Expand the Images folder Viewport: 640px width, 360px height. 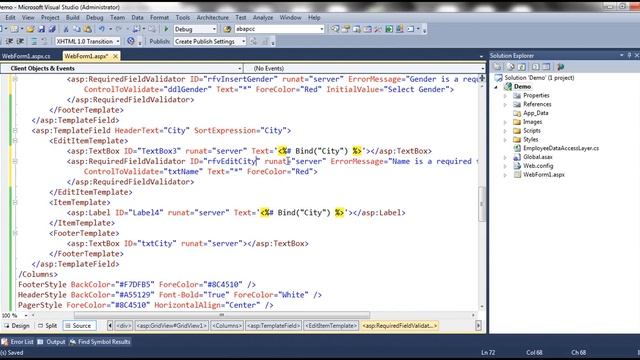505,122
